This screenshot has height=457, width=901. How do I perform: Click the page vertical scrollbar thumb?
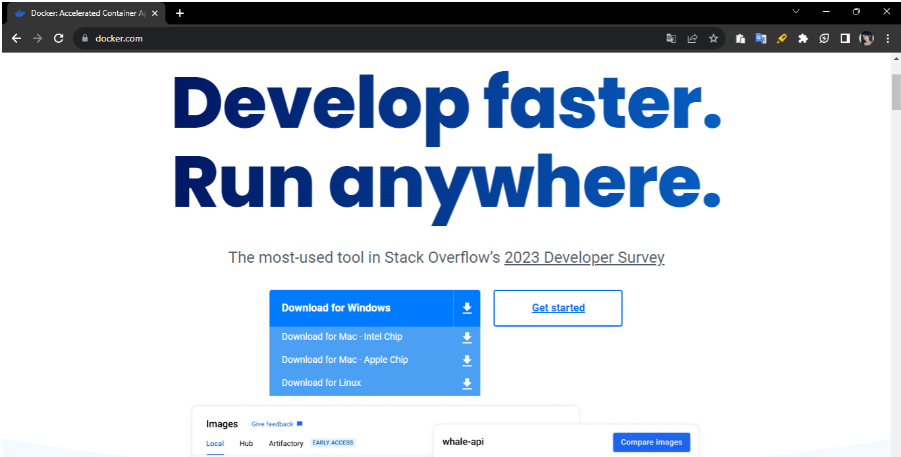(896, 92)
